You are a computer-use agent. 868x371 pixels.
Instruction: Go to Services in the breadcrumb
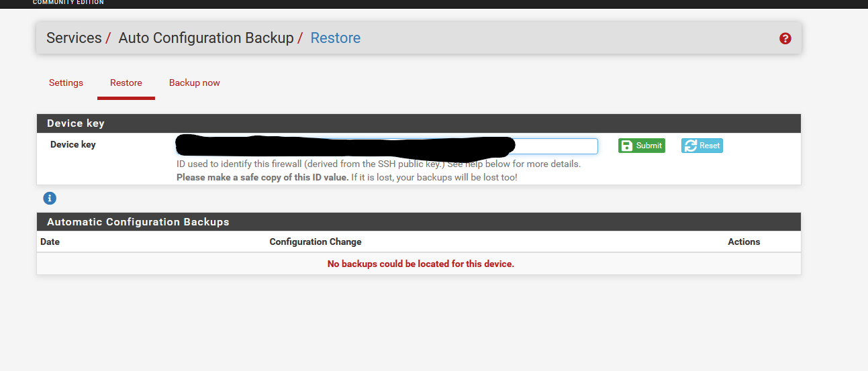[x=74, y=38]
